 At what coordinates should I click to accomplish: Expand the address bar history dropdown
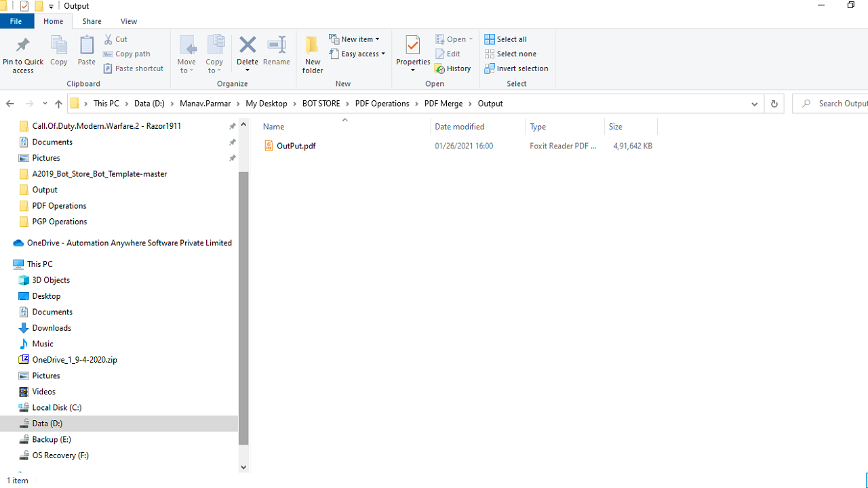(x=754, y=104)
